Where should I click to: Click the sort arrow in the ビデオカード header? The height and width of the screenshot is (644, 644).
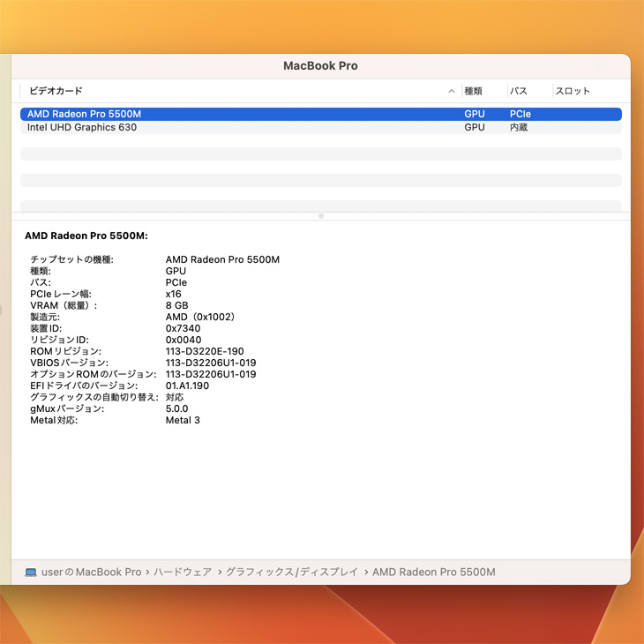[x=452, y=91]
